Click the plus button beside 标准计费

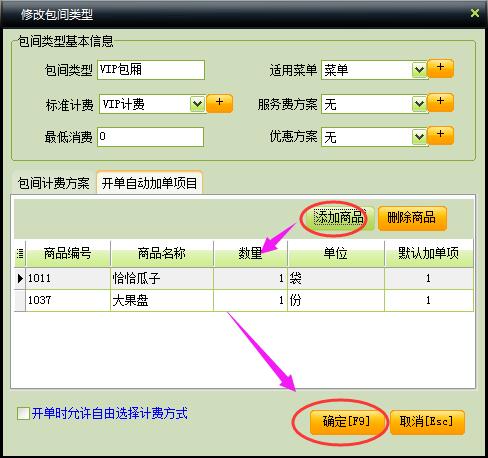coord(219,103)
